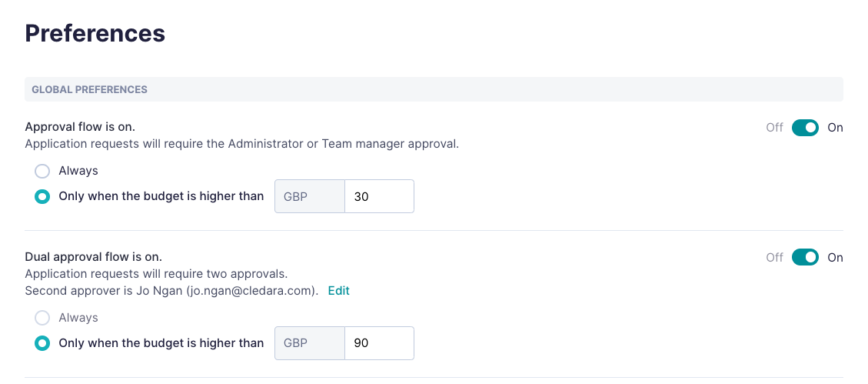Viewport: 868px width, 384px height.
Task: Click GBP currency box in Approval flow
Action: pos(310,196)
